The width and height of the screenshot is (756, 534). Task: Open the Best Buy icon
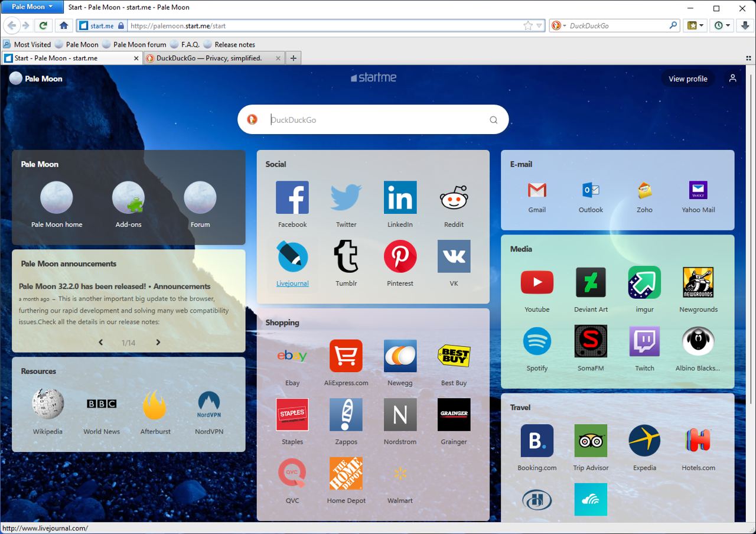454,356
